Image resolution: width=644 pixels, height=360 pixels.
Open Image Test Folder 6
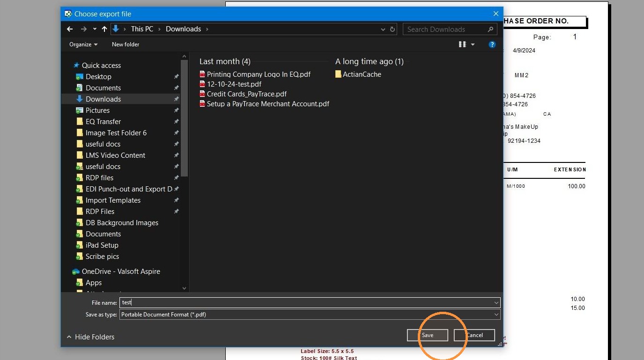coord(116,133)
